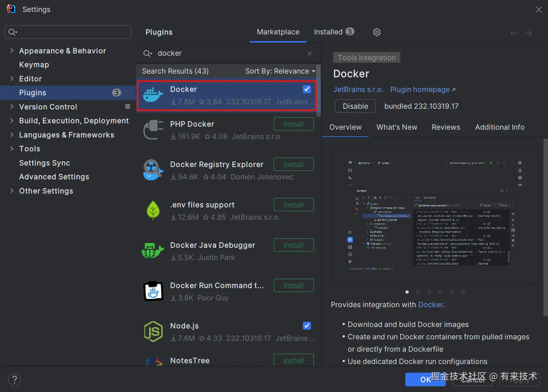Screen dimensions: 548x392
Task: Select Keymap in settings tree
Action: coord(34,65)
